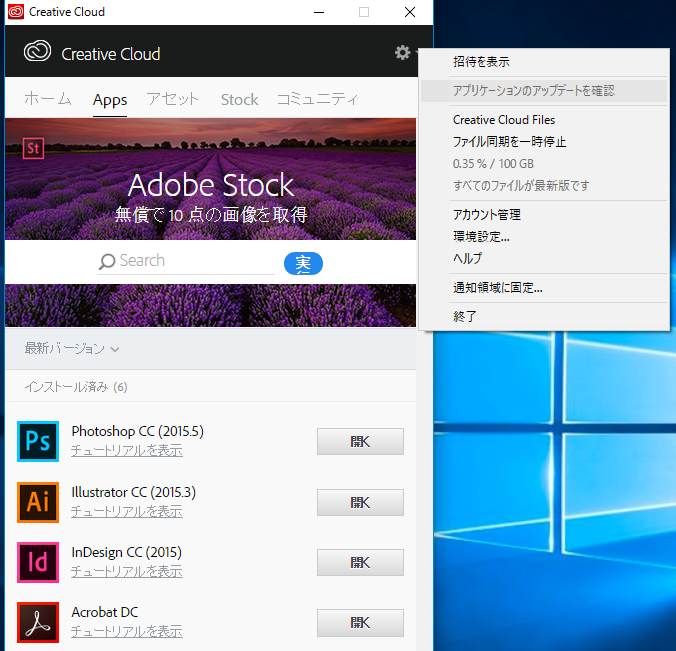Show tutorials link under Acrobat DC
The image size is (676, 651).
click(127, 632)
